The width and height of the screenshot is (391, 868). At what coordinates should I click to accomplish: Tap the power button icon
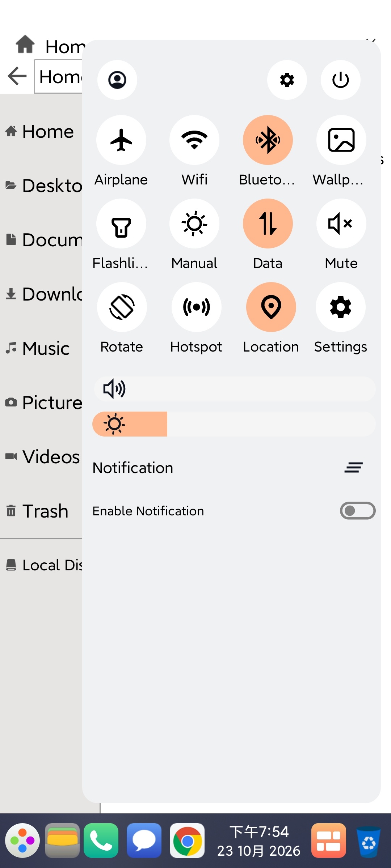tap(341, 80)
